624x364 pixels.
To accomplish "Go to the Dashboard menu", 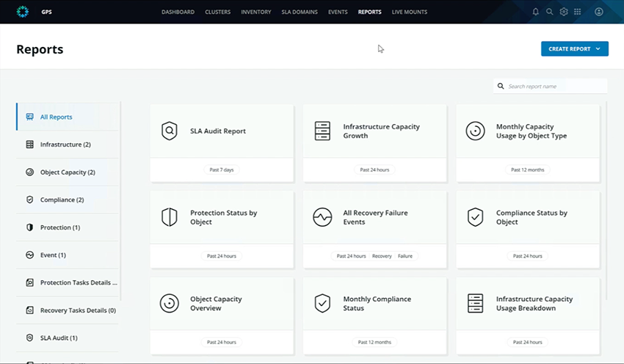I will tap(178, 12).
